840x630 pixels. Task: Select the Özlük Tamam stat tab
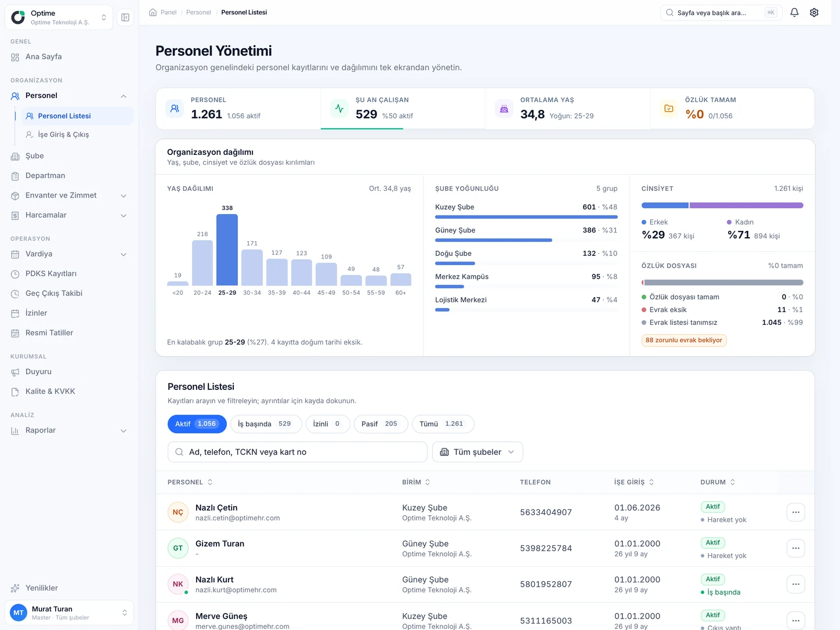click(732, 108)
